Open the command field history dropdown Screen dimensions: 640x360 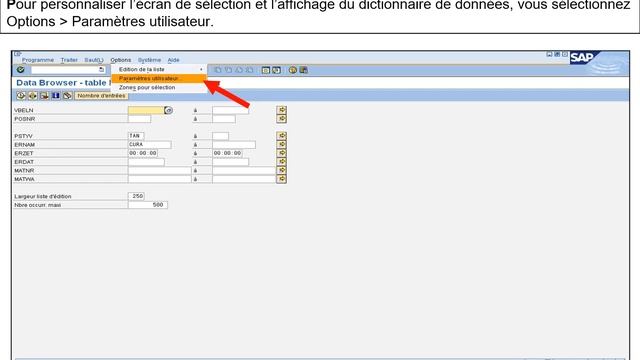point(101,70)
